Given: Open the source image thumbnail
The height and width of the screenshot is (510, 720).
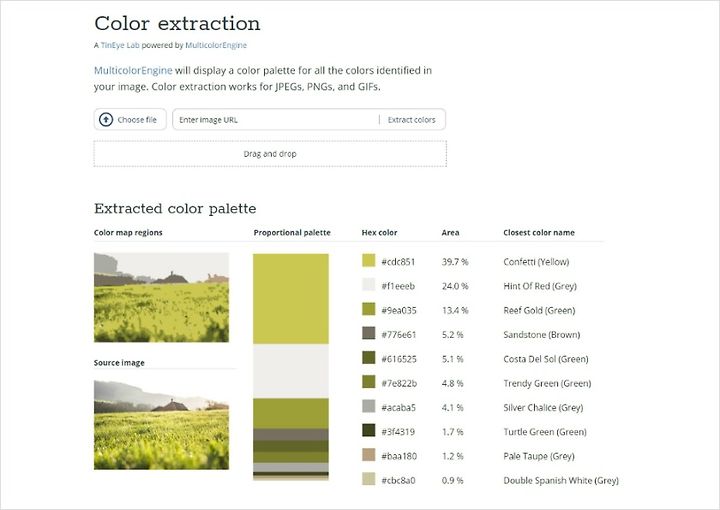Looking at the screenshot, I should [161, 424].
